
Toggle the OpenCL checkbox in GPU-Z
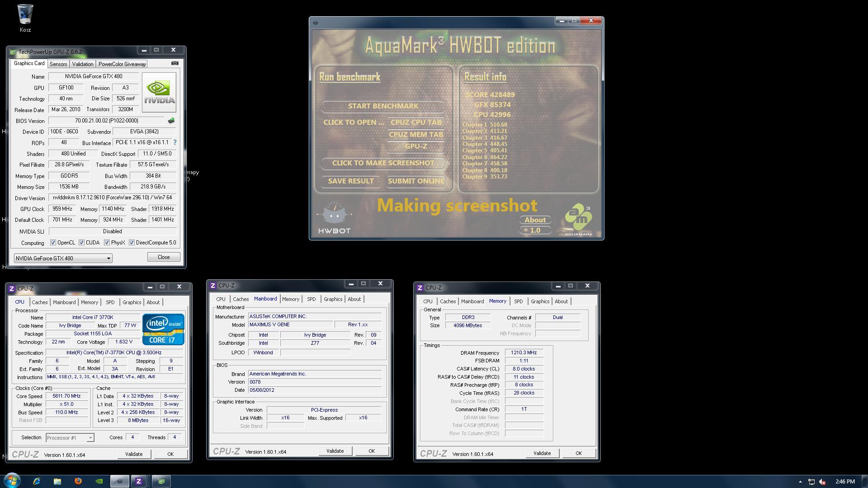tap(53, 243)
